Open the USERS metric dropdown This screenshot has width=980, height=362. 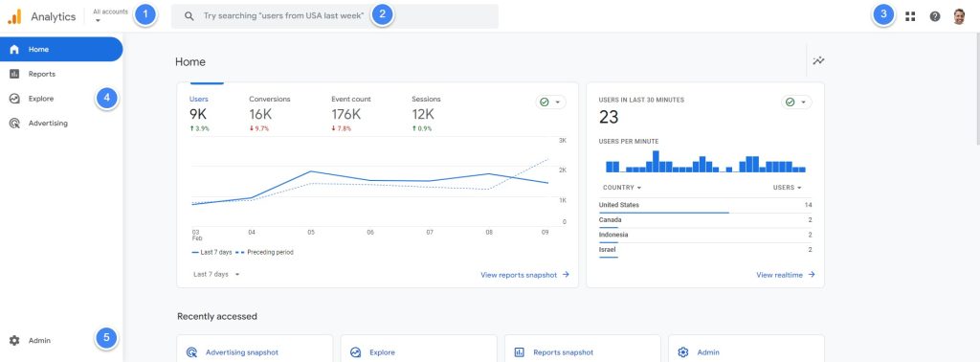tap(787, 188)
